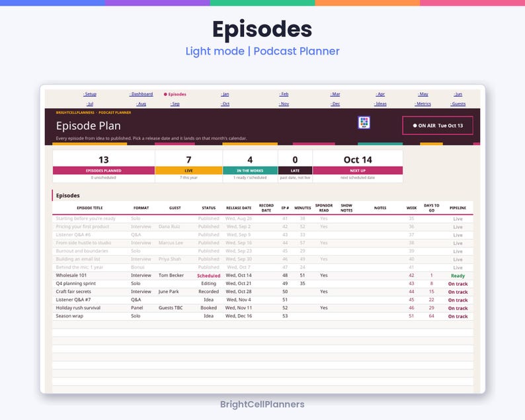Navigate to the Metrics sheet
525x420 pixels.
[423, 104]
